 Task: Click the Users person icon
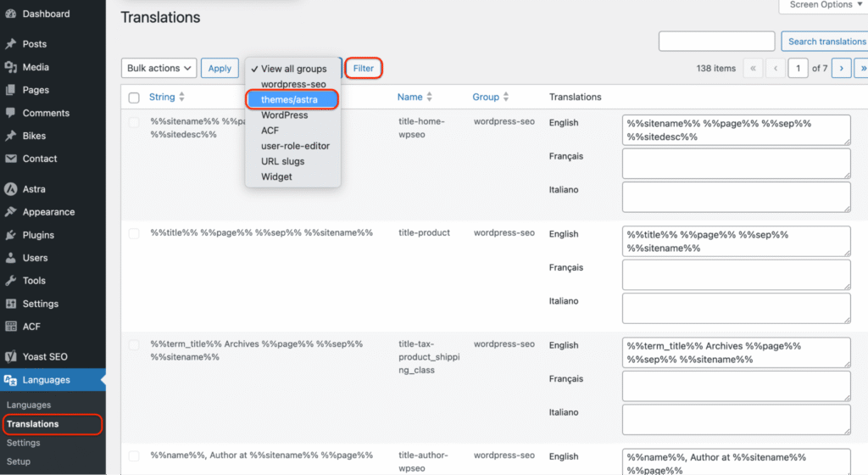click(x=10, y=258)
